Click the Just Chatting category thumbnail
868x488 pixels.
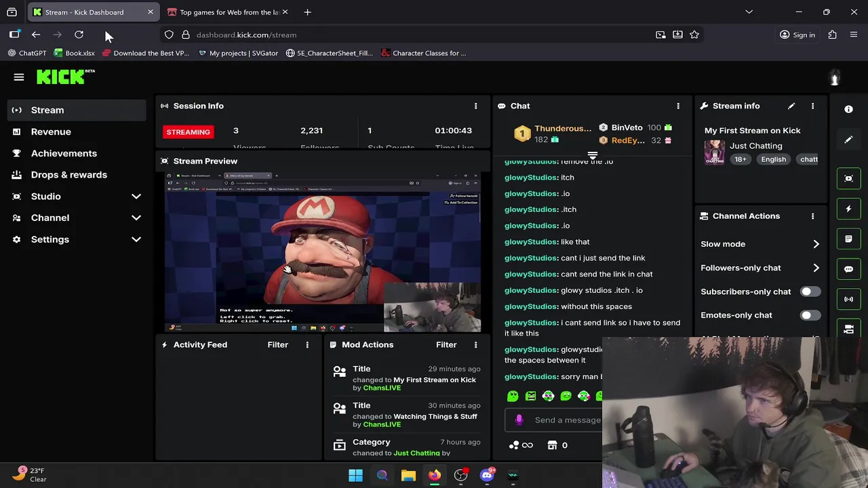(714, 152)
